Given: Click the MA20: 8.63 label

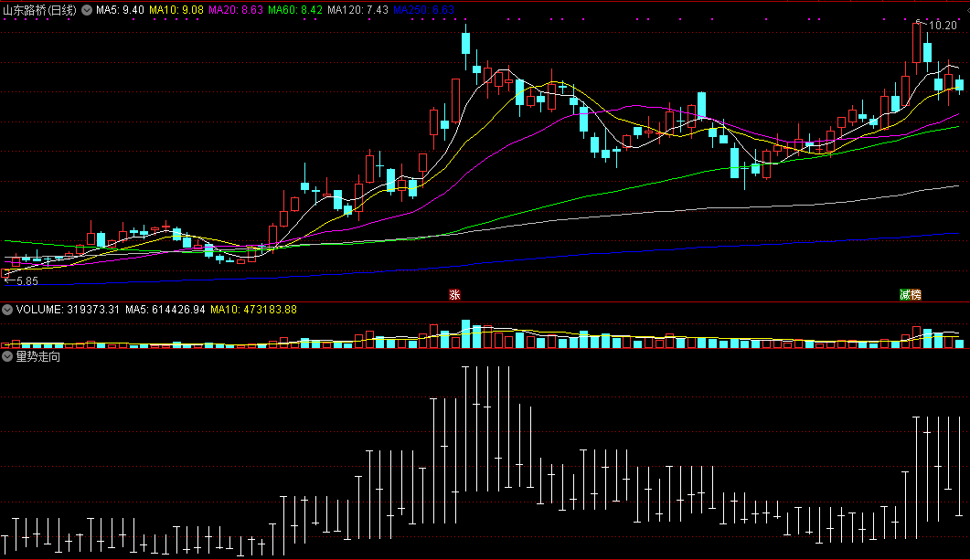Looking at the screenshot, I should point(236,10).
